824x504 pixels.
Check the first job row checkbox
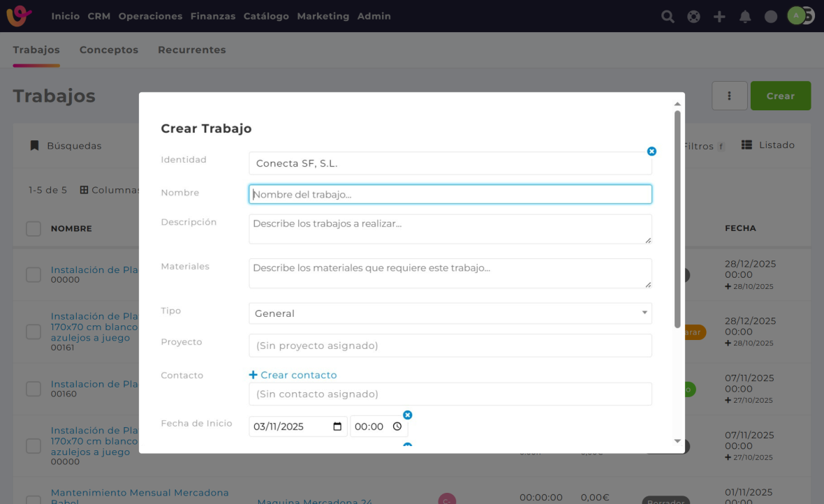coord(34,275)
